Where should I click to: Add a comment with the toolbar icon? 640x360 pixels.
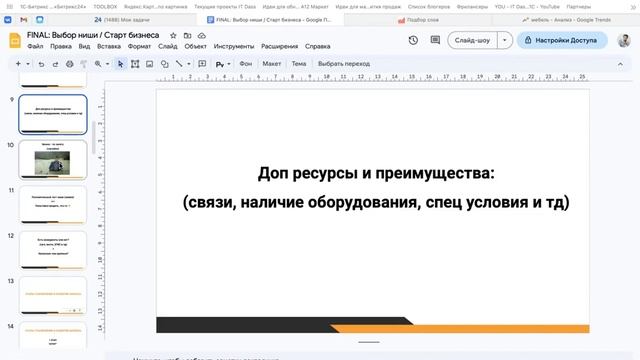click(x=202, y=64)
